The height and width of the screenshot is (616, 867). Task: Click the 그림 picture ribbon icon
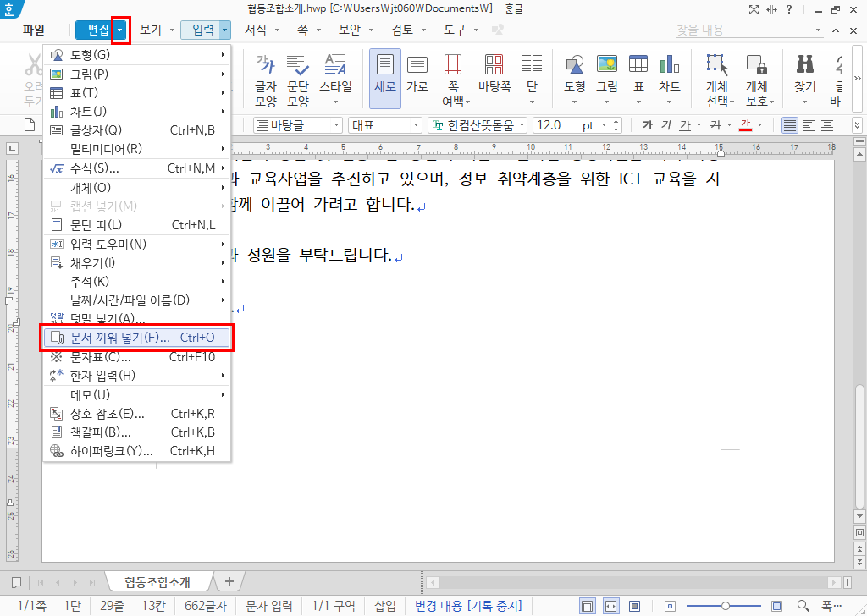606,80
